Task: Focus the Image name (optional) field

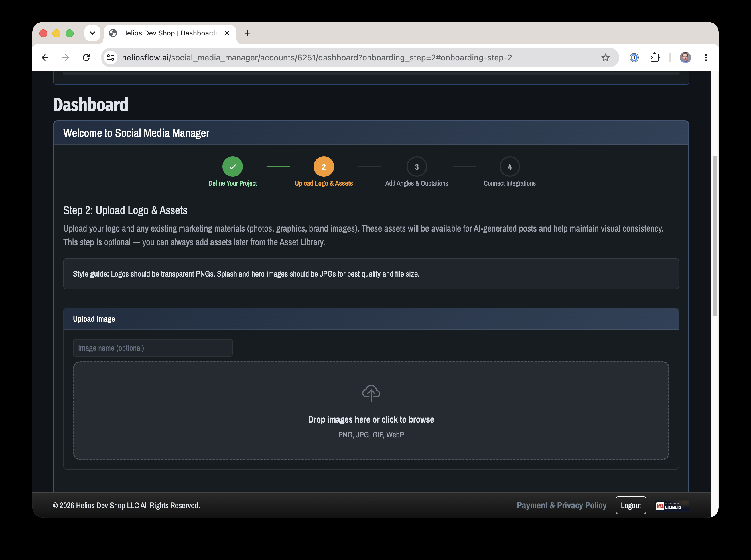Action: (x=153, y=348)
